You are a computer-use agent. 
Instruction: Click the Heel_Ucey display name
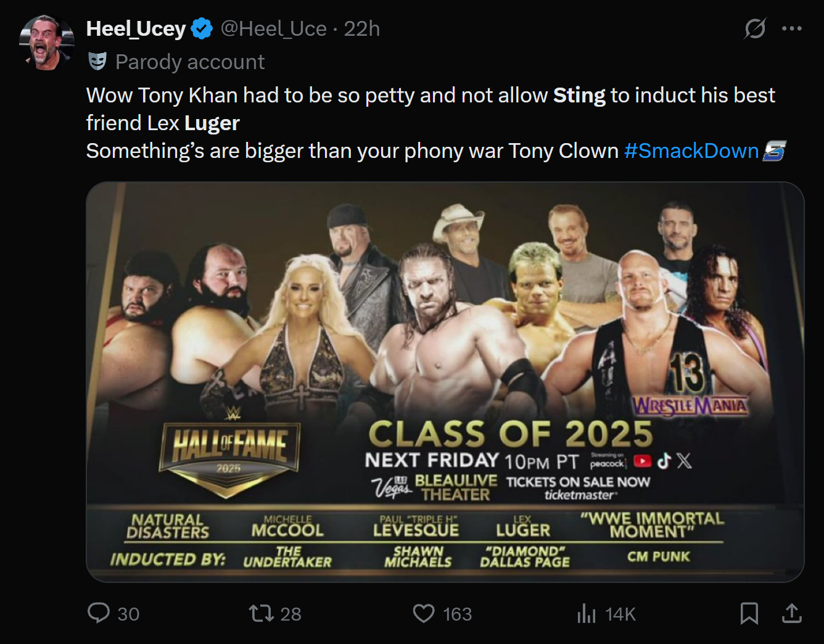pyautogui.click(x=136, y=28)
